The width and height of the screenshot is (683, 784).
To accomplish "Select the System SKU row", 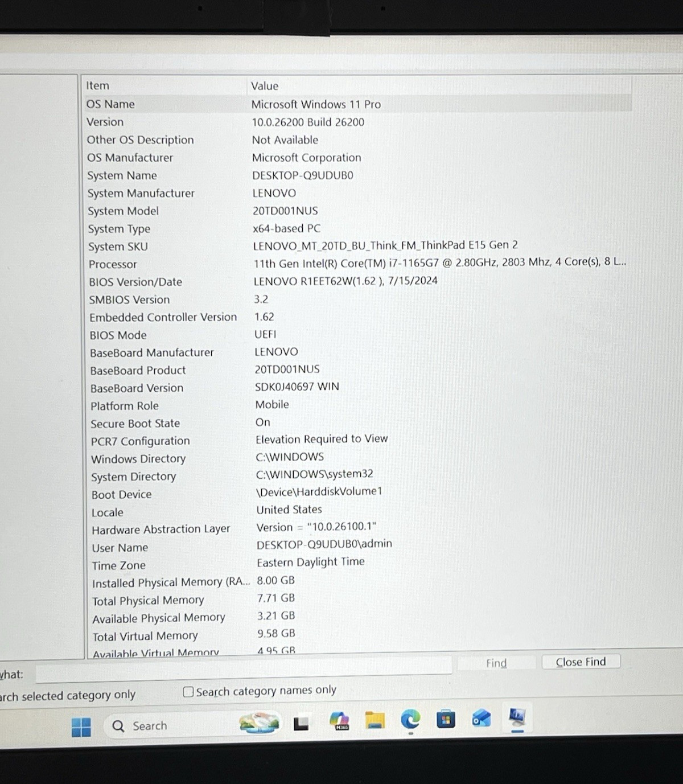I will click(x=357, y=246).
